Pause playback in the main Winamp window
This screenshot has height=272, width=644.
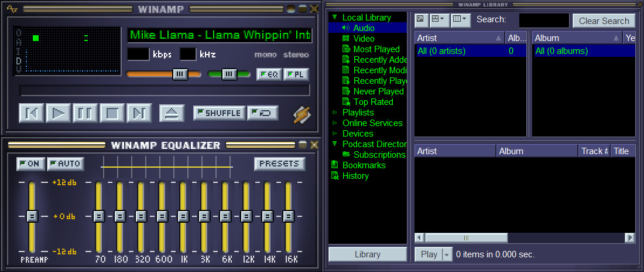pyautogui.click(x=85, y=113)
